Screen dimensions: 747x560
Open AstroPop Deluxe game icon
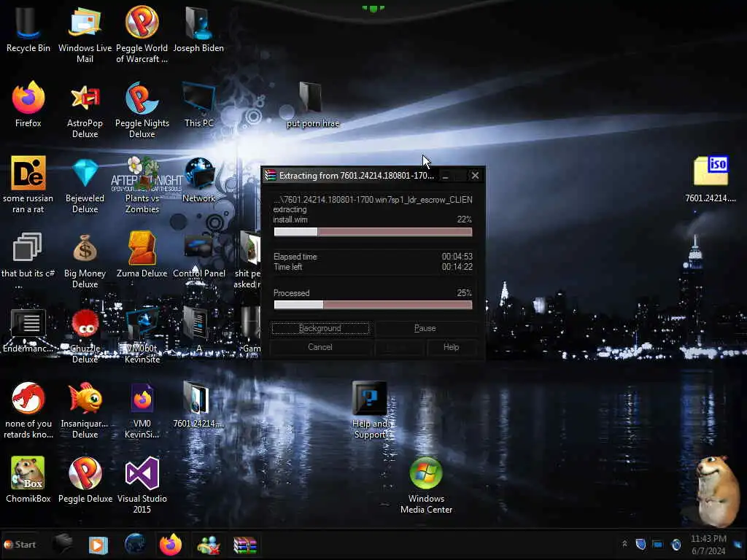point(85,110)
